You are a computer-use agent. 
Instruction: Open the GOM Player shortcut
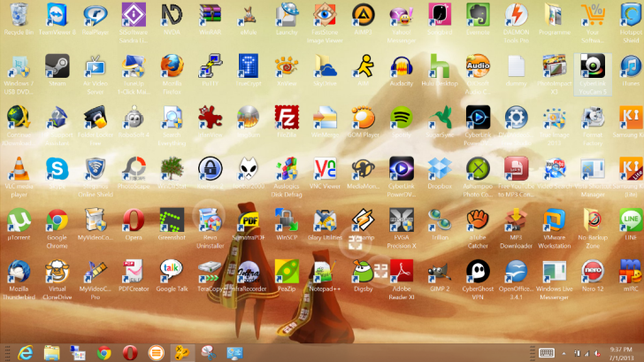click(363, 118)
